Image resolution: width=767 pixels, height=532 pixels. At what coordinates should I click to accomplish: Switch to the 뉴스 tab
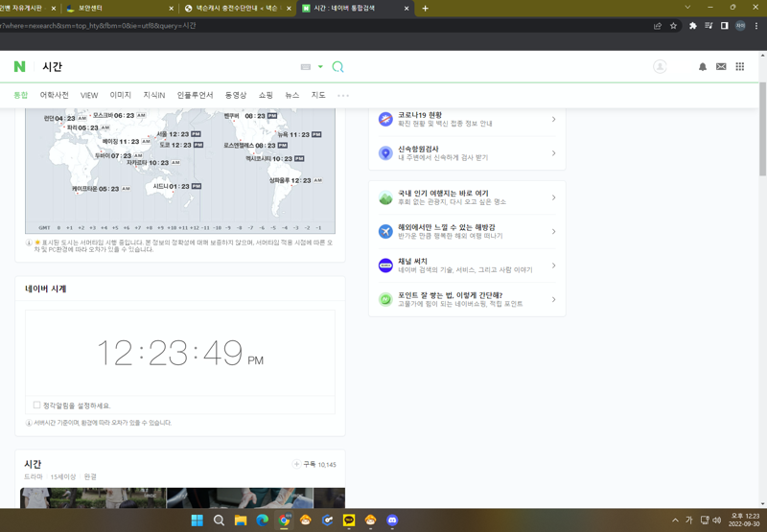[292, 95]
